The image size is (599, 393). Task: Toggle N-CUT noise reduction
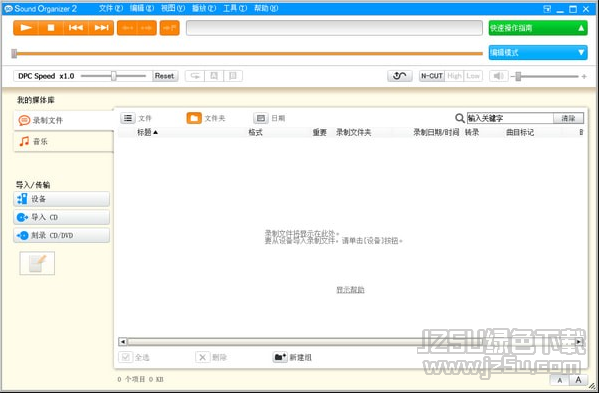[432, 76]
